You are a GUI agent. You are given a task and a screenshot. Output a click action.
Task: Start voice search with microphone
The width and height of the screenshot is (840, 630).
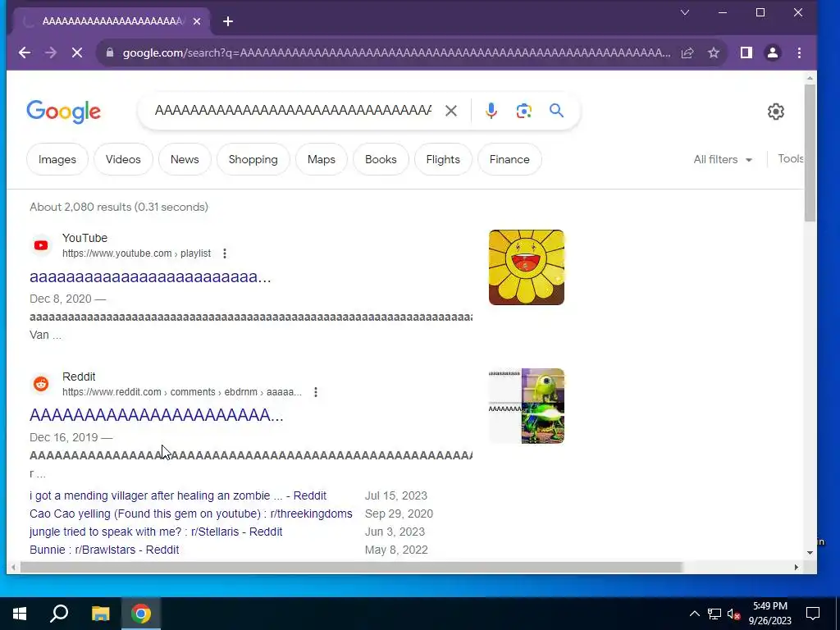[491, 111]
